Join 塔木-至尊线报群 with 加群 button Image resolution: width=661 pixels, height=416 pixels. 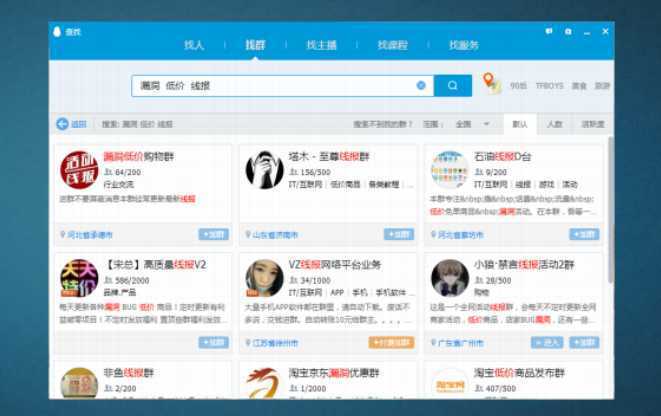tap(399, 234)
